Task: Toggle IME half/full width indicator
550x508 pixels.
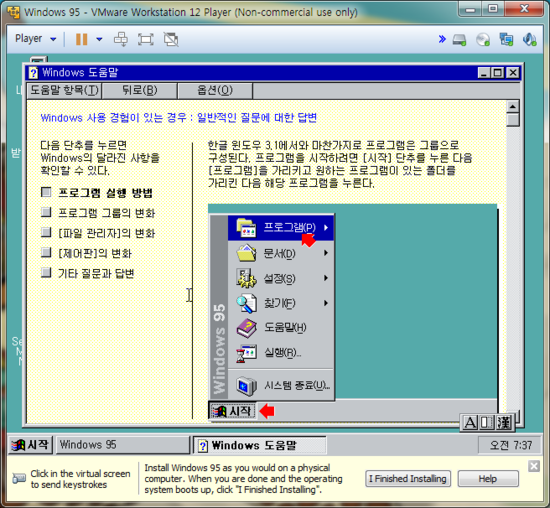Action: pyautogui.click(x=487, y=422)
